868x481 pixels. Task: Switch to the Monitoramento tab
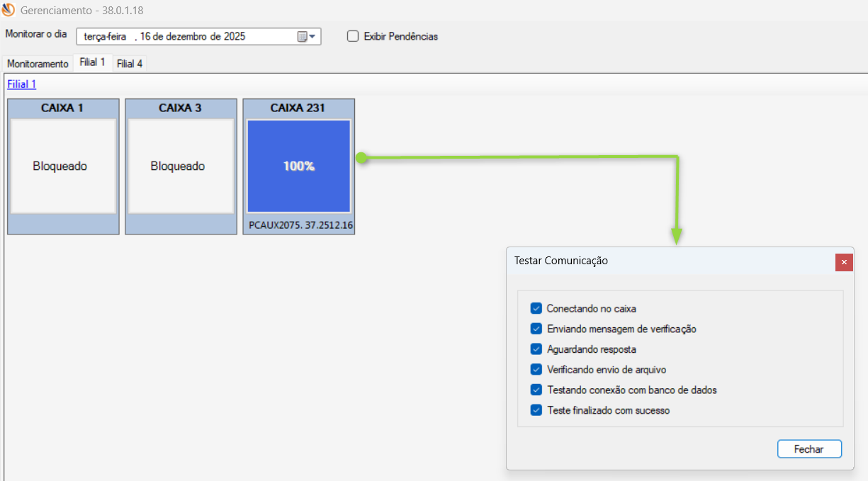[x=38, y=64]
